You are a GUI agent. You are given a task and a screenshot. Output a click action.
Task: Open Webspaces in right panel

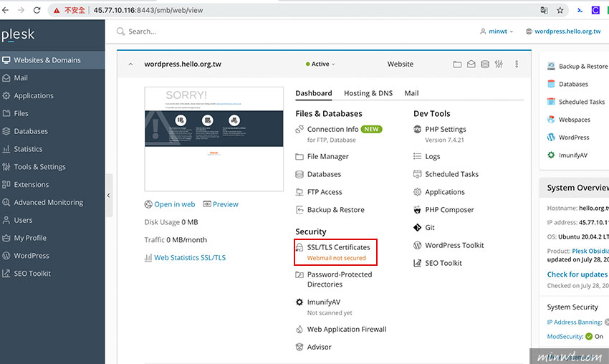click(x=575, y=120)
